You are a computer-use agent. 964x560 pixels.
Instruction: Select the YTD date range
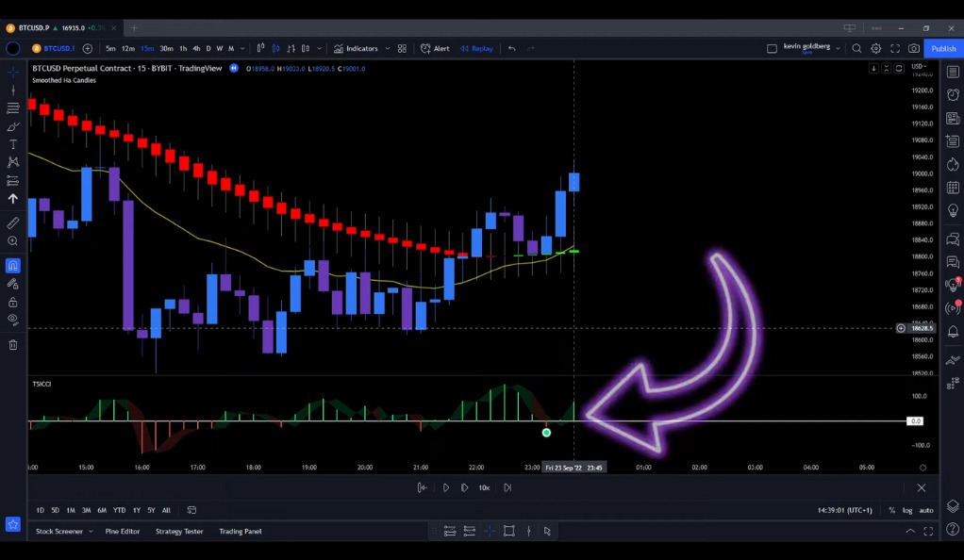coord(119,510)
